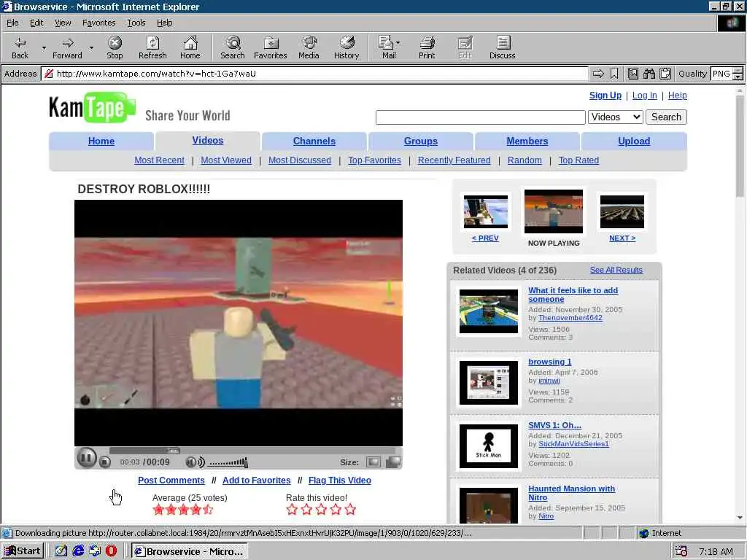Click Post Comments link
Viewport: 747px width, 560px height.
coord(171,481)
